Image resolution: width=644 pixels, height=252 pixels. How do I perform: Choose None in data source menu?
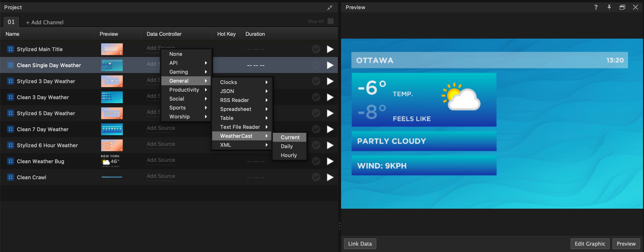tap(186, 54)
